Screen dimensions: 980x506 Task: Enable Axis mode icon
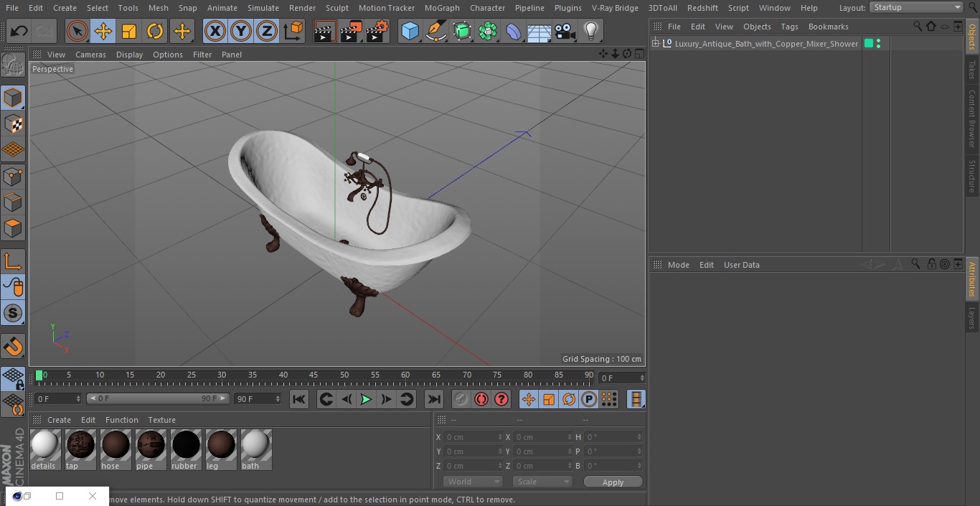(13, 261)
